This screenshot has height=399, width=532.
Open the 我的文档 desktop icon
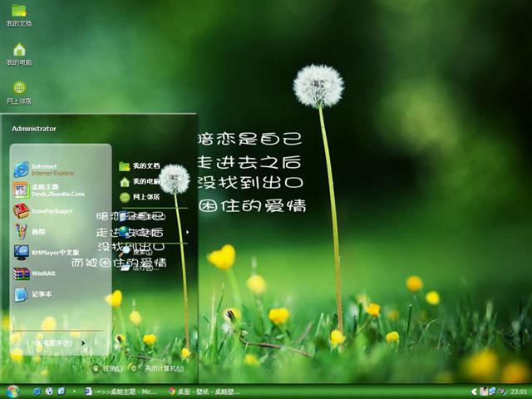[x=19, y=15]
